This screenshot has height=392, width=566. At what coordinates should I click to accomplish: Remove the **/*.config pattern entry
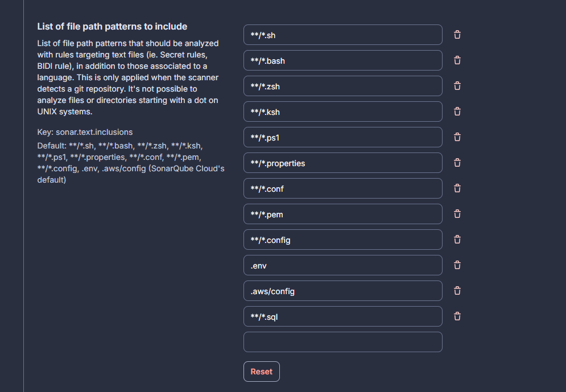point(457,240)
